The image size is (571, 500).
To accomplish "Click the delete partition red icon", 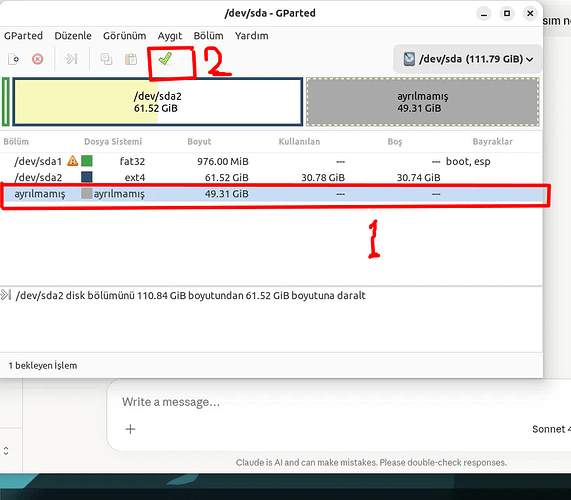I will pyautogui.click(x=38, y=59).
